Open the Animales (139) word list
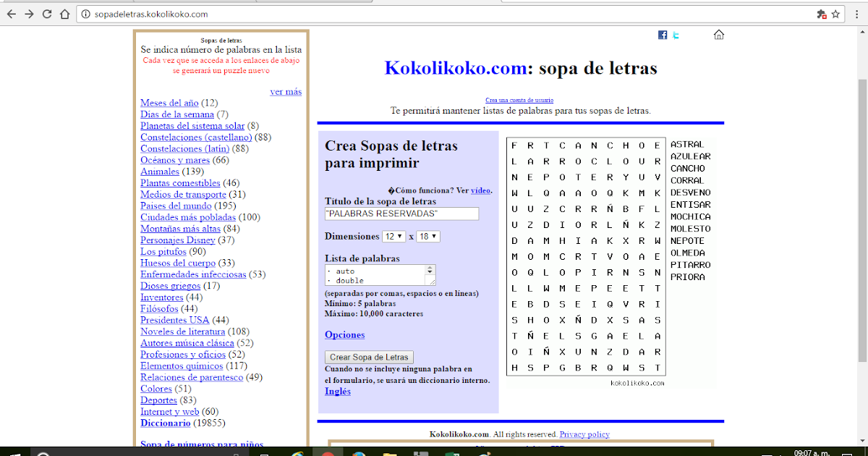This screenshot has height=456, width=868. coord(159,172)
